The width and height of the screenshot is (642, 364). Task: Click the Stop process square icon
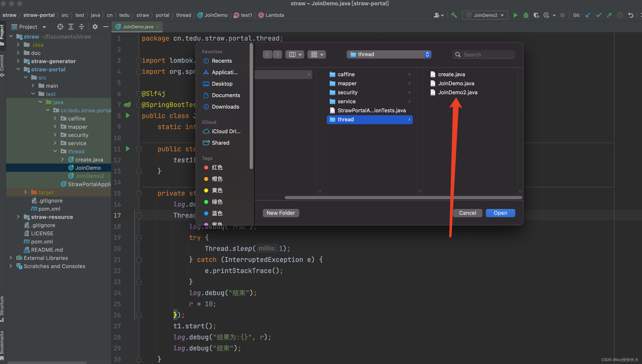click(x=562, y=15)
